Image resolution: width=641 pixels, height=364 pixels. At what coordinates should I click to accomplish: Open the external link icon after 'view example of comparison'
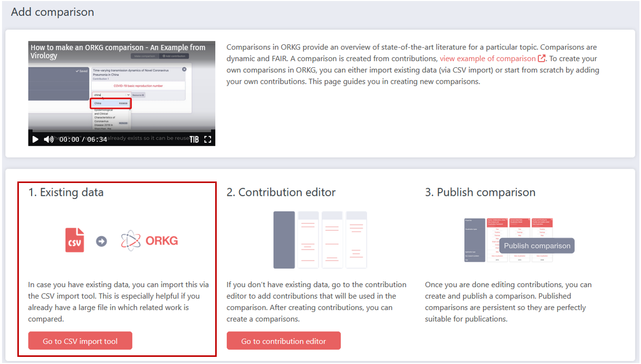point(542,58)
